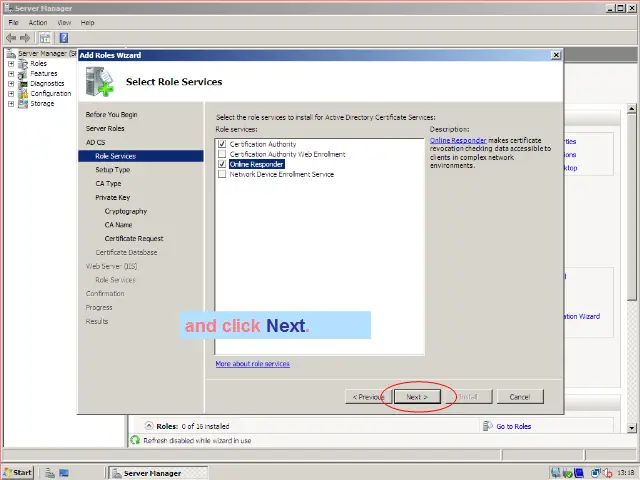
Task: Click the main window scrollbar up arrow
Action: click(x=632, y=109)
